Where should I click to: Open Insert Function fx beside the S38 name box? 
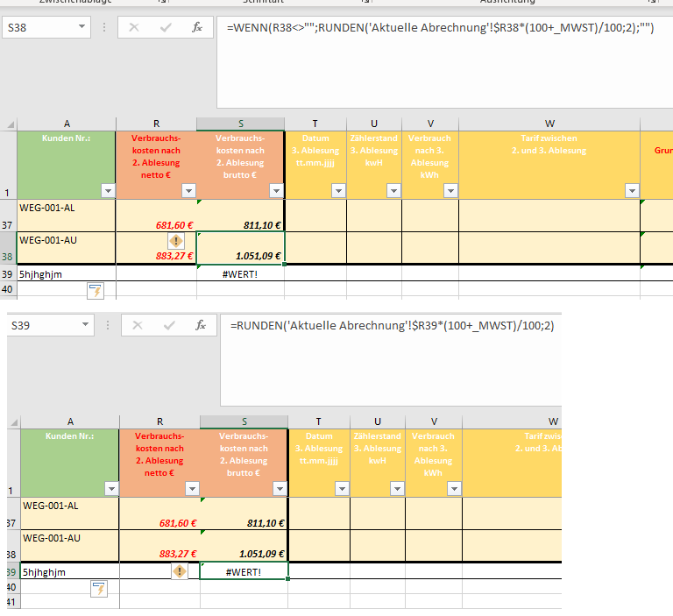tap(197, 27)
